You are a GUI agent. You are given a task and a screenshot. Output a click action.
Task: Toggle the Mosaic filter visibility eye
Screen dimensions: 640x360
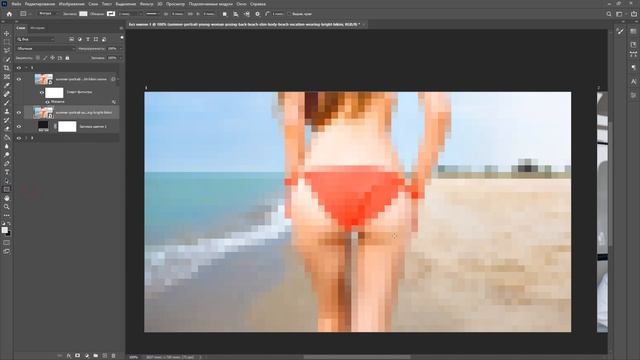click(47, 102)
